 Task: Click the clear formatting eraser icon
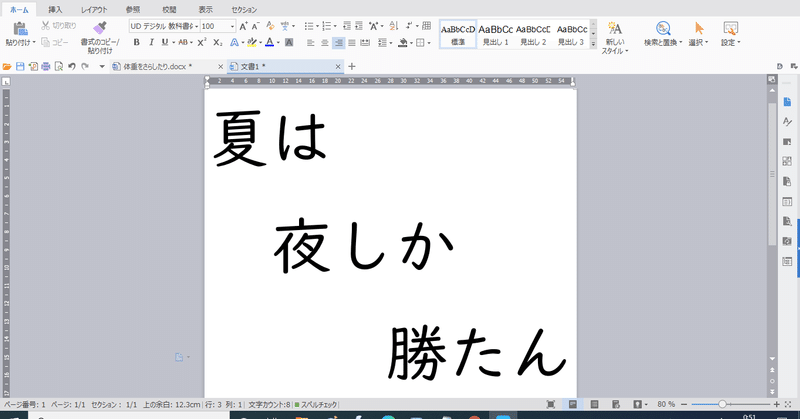(x=270, y=26)
